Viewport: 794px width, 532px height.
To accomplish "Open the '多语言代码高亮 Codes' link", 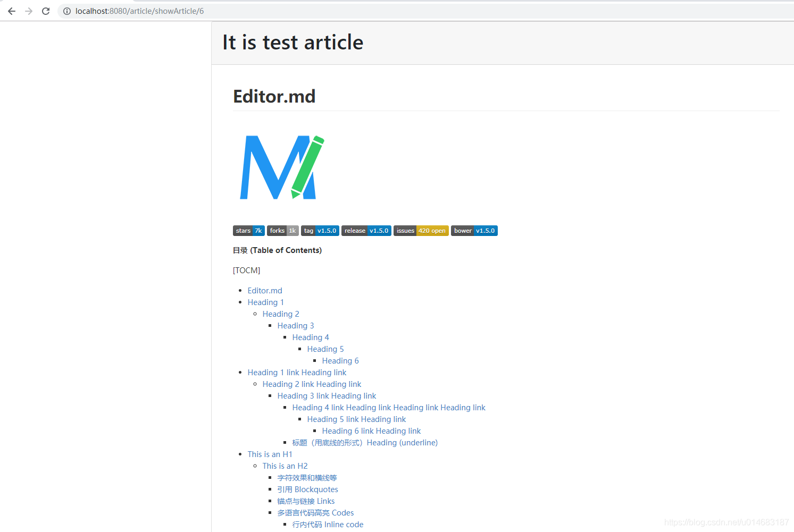I will 315,513.
